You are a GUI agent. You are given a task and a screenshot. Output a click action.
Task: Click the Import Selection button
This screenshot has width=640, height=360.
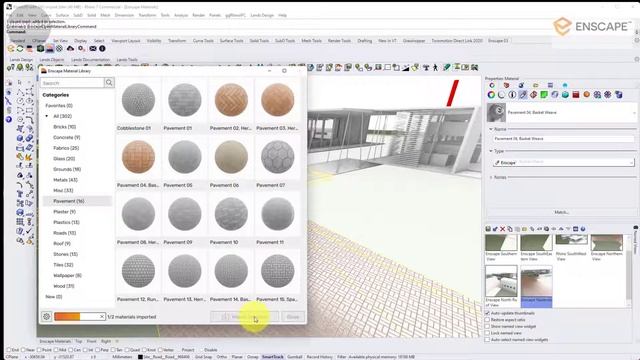pyautogui.click(x=244, y=317)
